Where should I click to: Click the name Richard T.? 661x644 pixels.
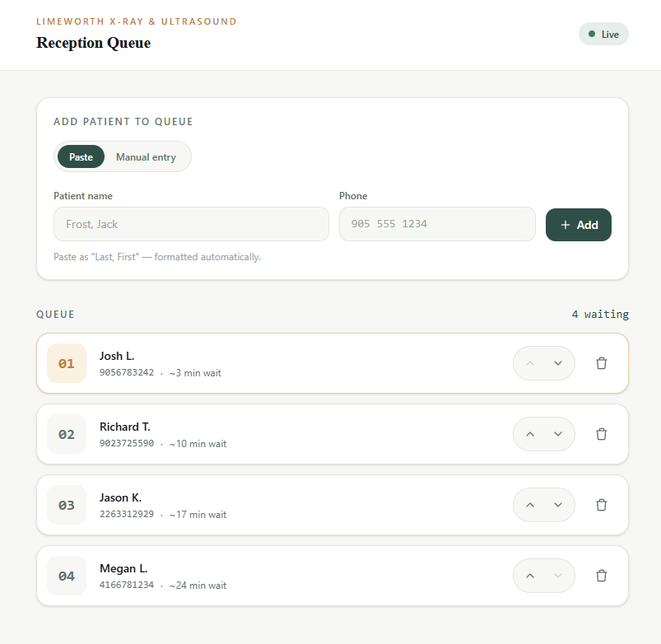click(125, 427)
